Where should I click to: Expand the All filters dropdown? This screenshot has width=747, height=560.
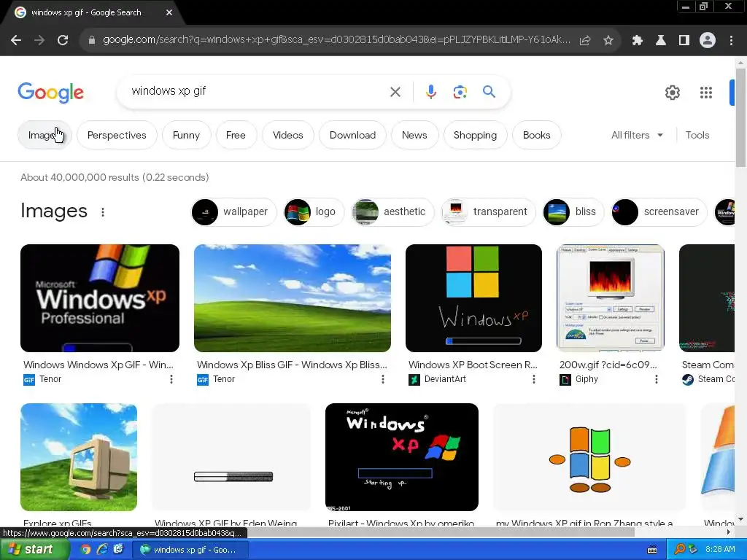pos(637,135)
